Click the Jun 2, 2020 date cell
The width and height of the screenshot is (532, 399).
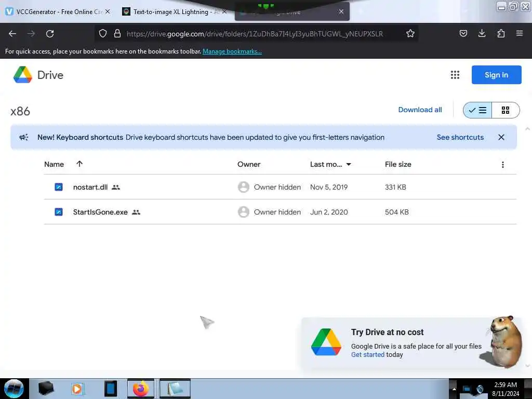(x=329, y=212)
